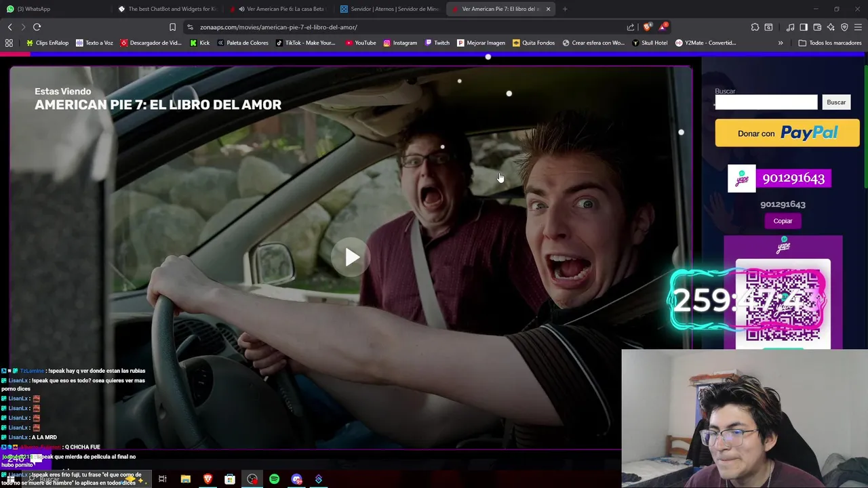Open the browser main hamburger menu
The width and height of the screenshot is (868, 488).
(858, 27)
